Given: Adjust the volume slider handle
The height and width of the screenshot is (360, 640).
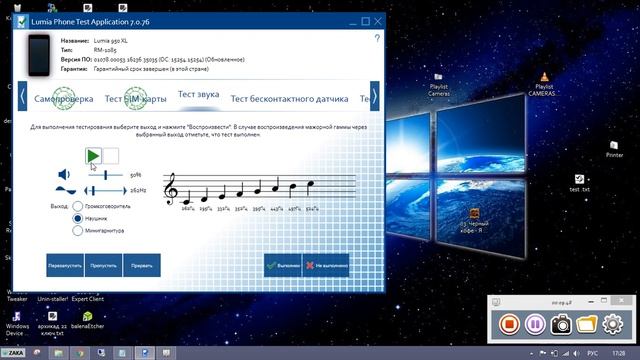Looking at the screenshot, I should point(105,175).
